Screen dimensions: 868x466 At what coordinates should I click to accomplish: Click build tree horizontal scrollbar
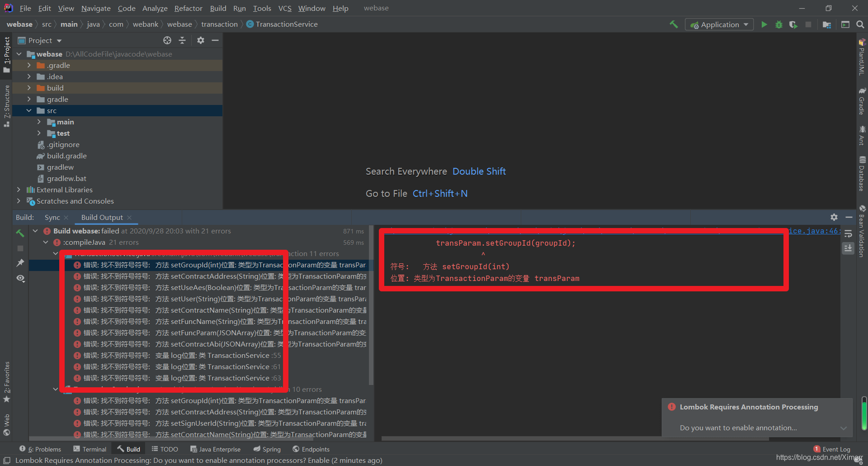[170, 438]
